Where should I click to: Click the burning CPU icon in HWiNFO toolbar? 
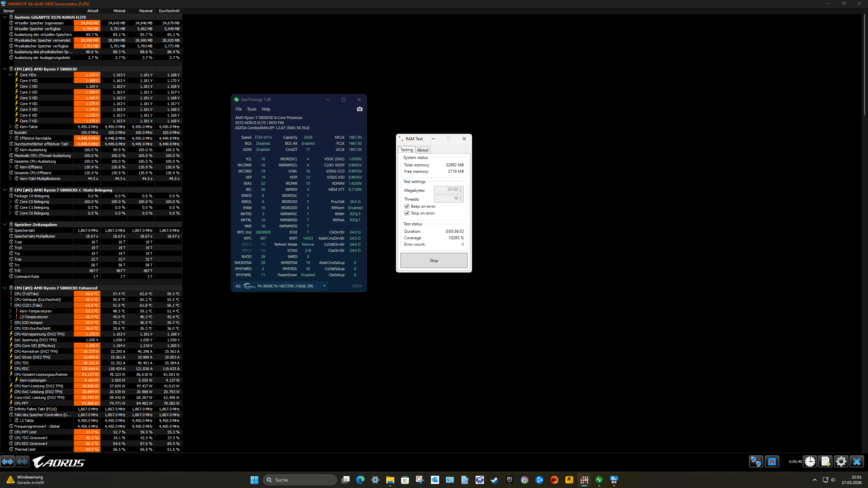[772, 462]
